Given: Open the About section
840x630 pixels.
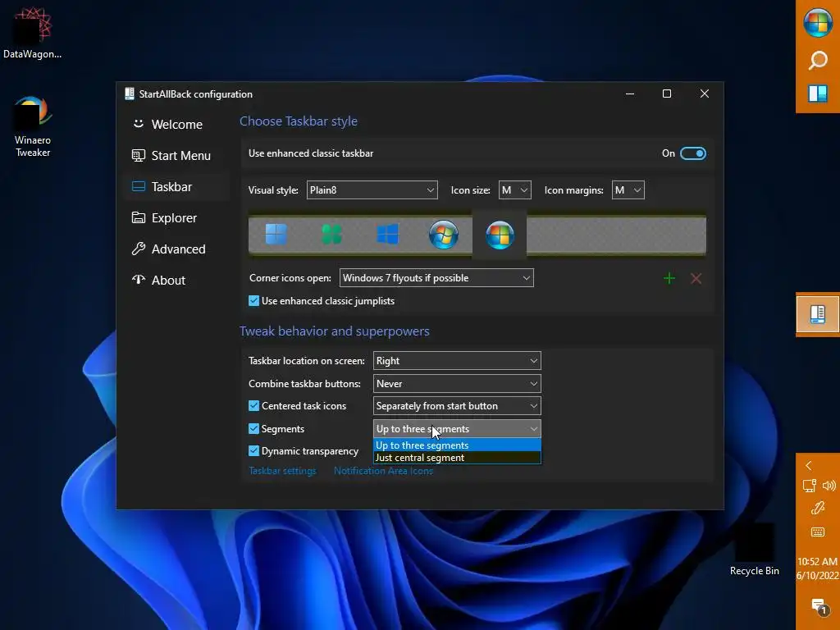Looking at the screenshot, I should pyautogui.click(x=177, y=281).
